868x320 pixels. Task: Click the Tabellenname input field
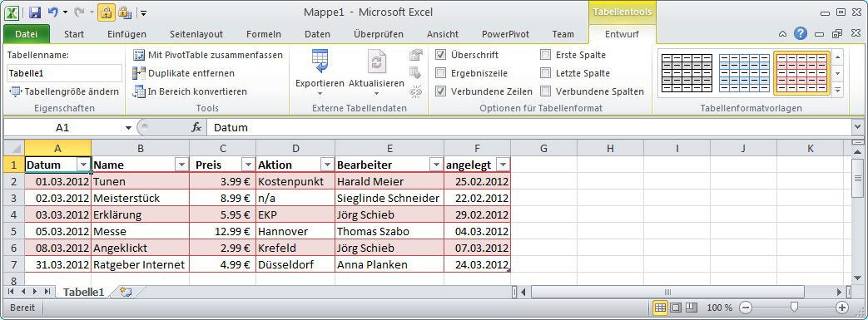point(64,73)
